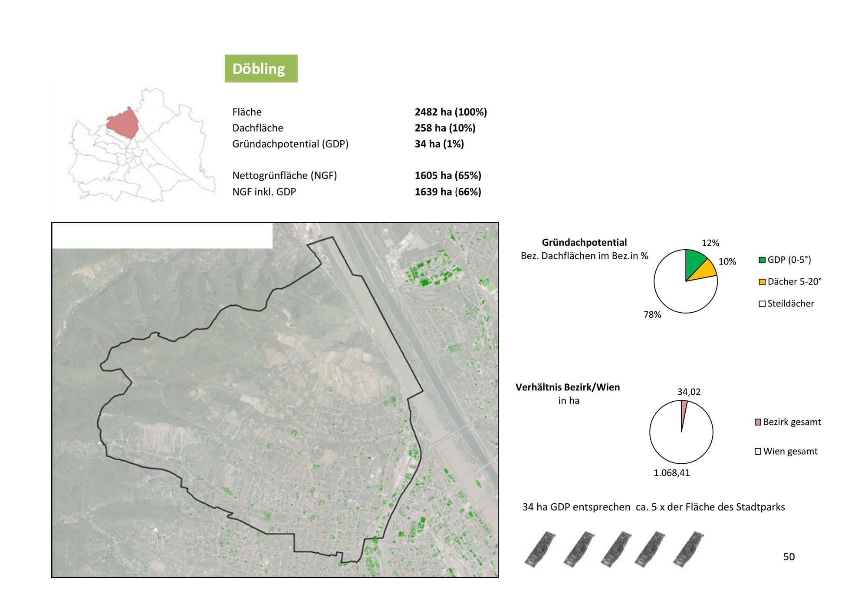Click the yellow Dächer 5-20° legend swatch
The height and width of the screenshot is (614, 868).
tap(762, 282)
